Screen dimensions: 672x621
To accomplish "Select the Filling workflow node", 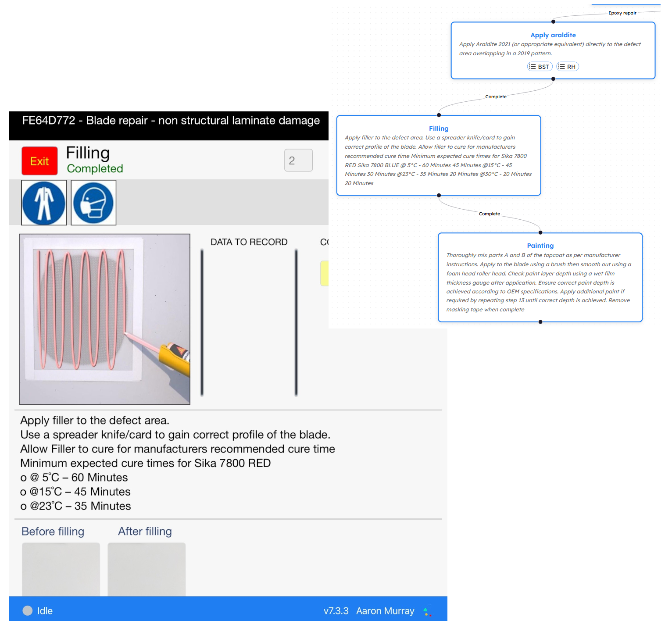I will [439, 128].
